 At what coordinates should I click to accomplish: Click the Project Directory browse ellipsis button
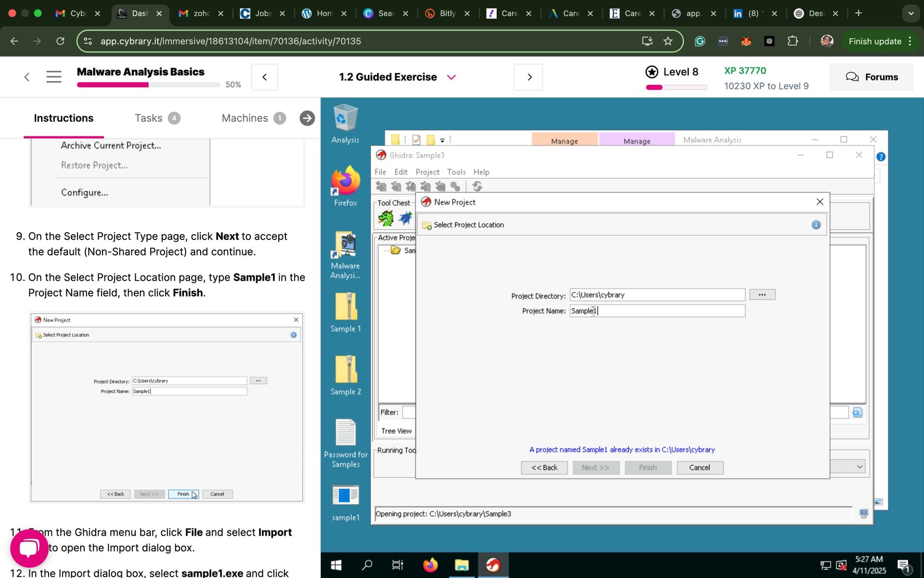pyautogui.click(x=762, y=295)
